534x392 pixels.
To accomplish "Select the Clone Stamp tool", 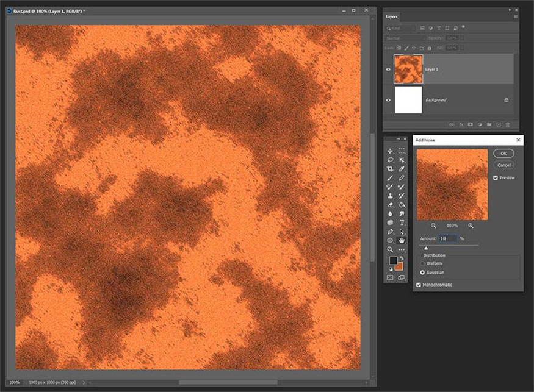I will (391, 196).
